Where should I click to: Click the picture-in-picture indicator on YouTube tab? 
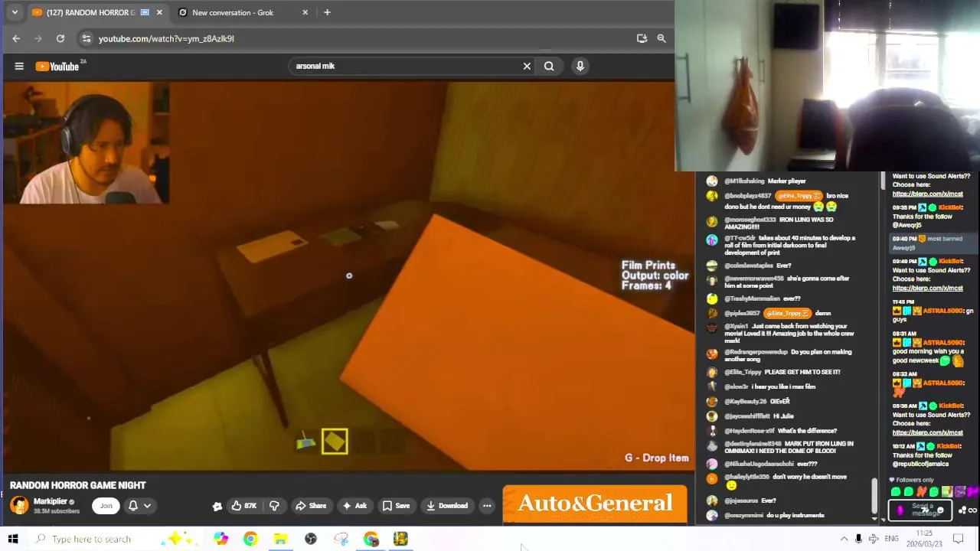tap(145, 12)
